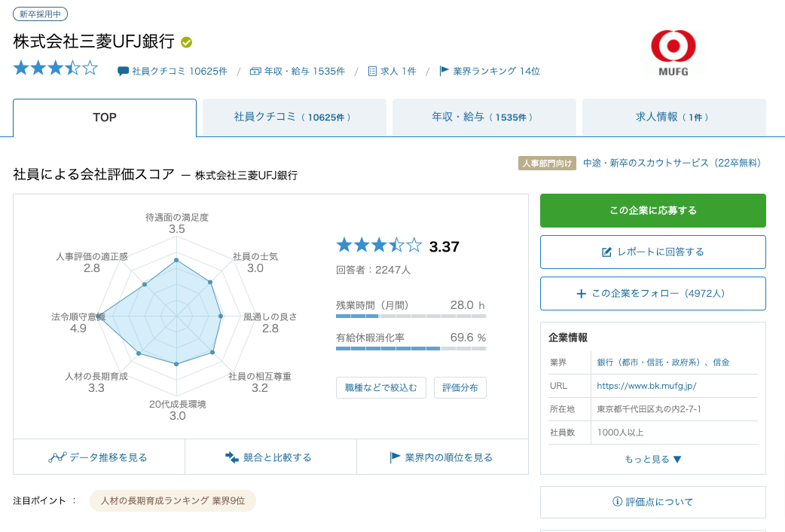785x532 pixels.
Task: Click the 待遇面の満足度 3.5 chart label
Action: coord(177,223)
